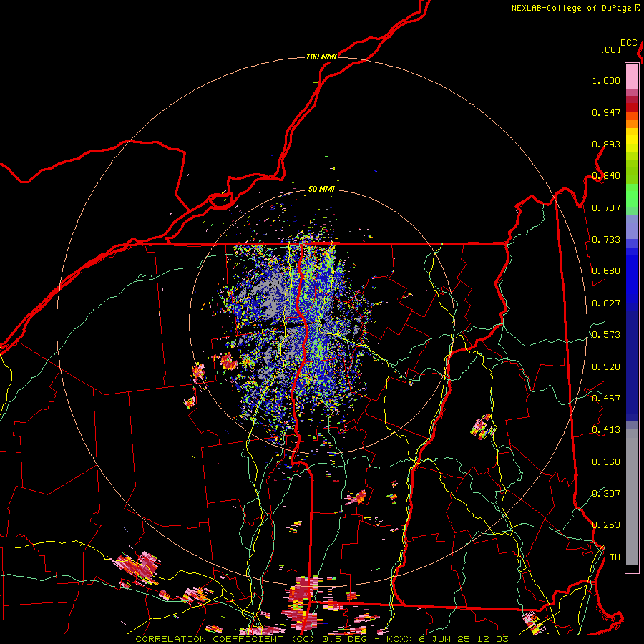Viewport: 644px width, 644px height.
Task: Click the 0.840 legend value
Action: click(x=606, y=176)
